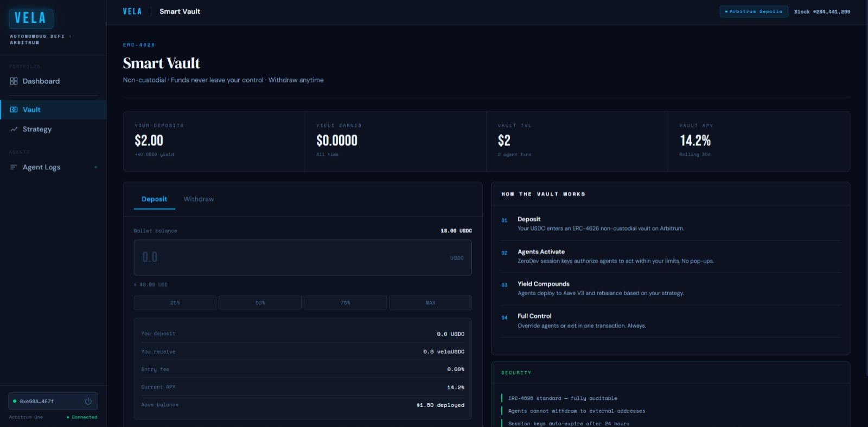Click the deposit amount input field
868x427 pixels.
point(303,258)
